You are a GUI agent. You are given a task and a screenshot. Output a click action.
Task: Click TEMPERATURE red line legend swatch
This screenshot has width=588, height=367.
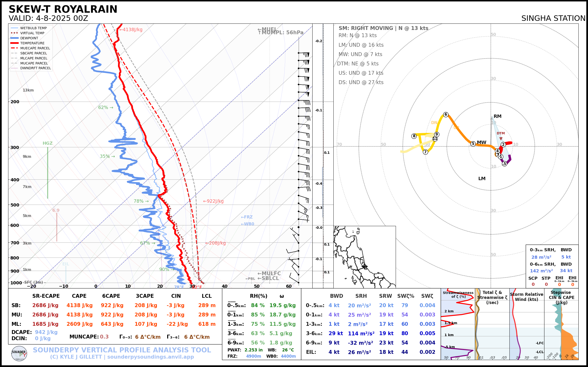[x=15, y=43]
